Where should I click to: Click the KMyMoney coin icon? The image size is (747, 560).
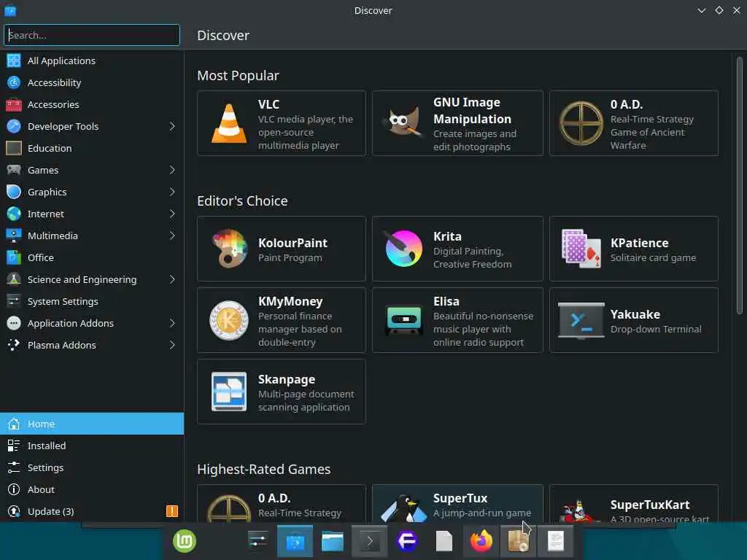229,321
